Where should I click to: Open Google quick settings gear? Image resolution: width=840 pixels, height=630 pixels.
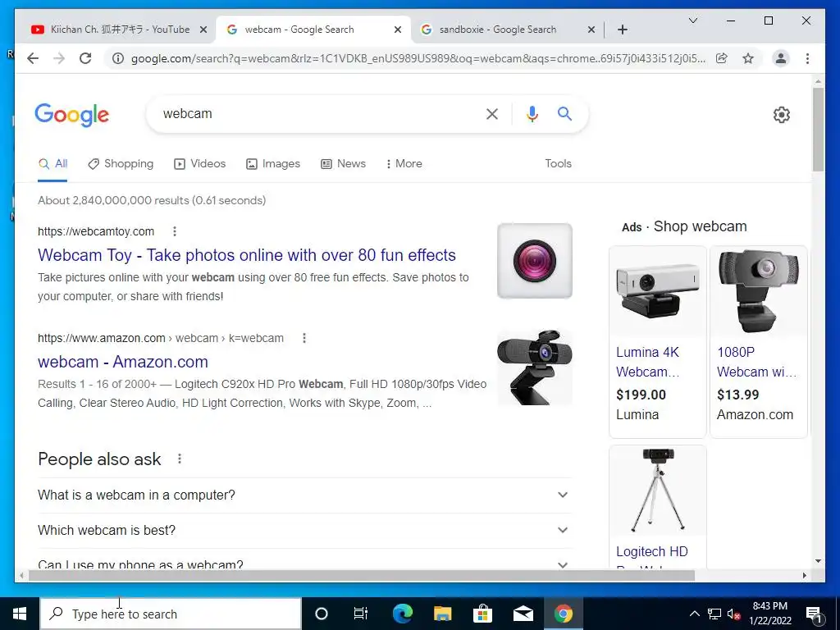point(782,115)
